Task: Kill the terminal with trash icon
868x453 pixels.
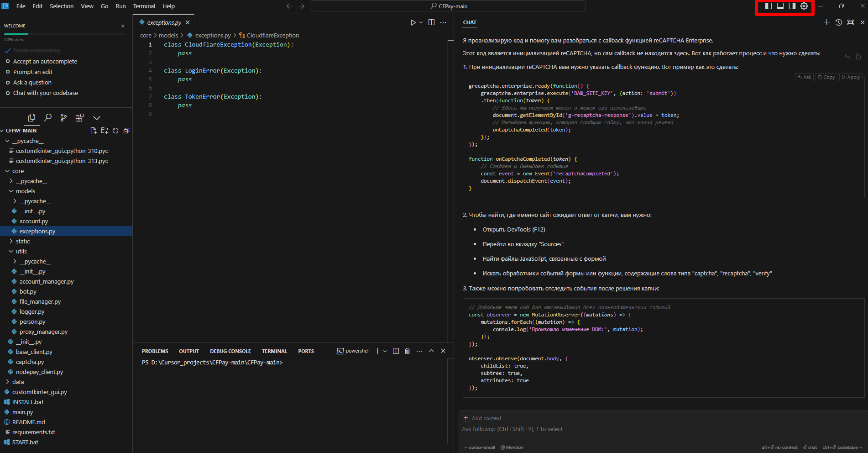Action: pos(407,351)
